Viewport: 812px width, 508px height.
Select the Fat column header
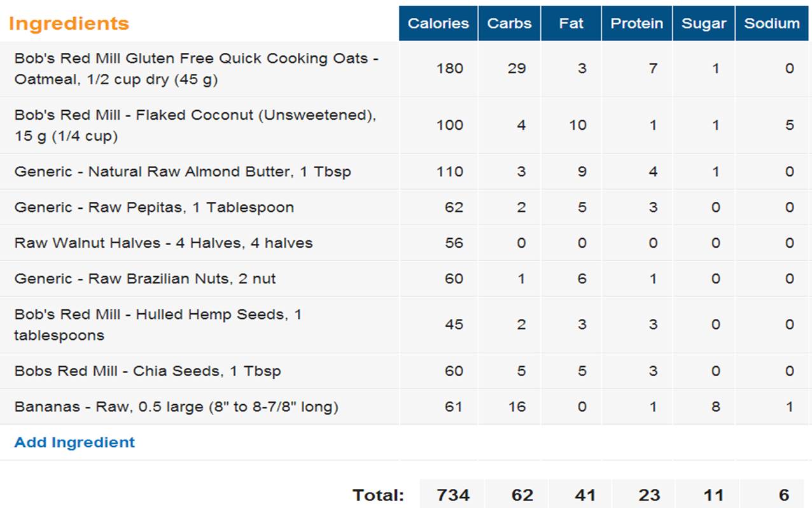click(x=571, y=24)
